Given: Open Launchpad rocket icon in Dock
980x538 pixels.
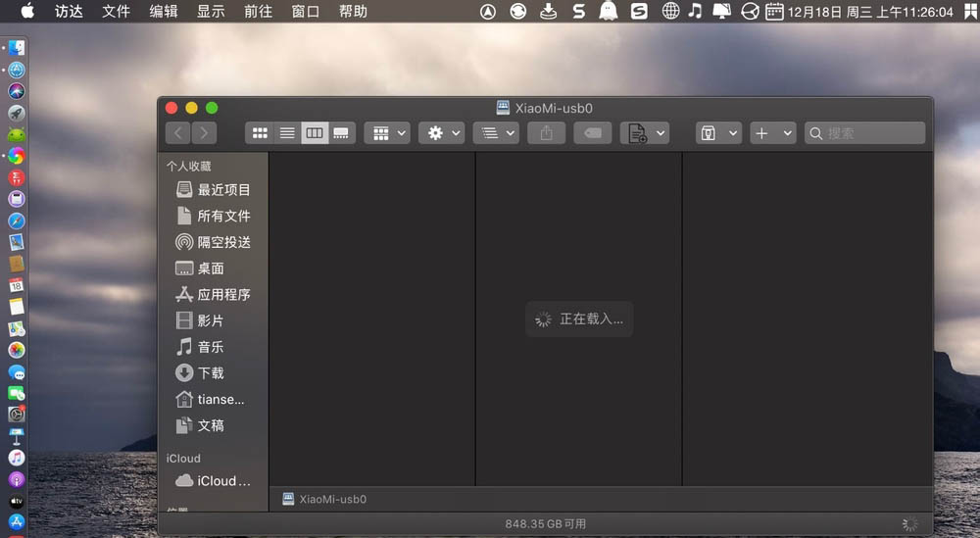Looking at the screenshot, I should [17, 113].
